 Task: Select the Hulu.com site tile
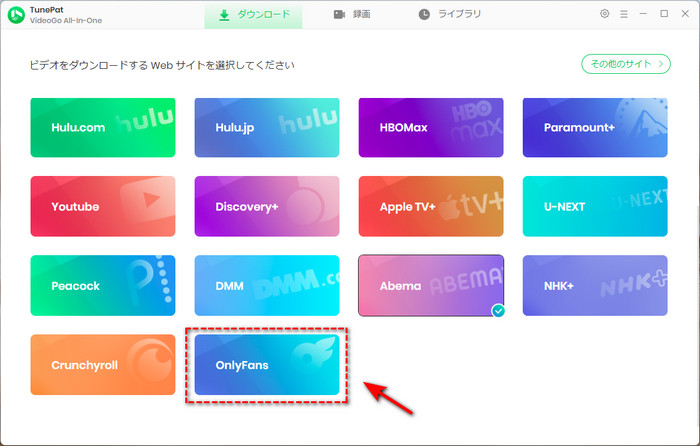[103, 128]
